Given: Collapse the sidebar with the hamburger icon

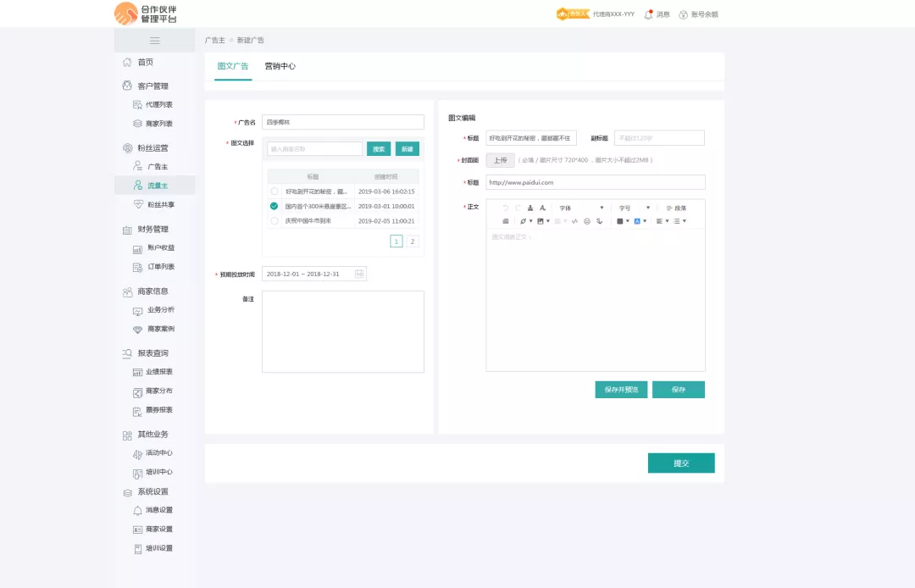Looking at the screenshot, I should pos(154,41).
